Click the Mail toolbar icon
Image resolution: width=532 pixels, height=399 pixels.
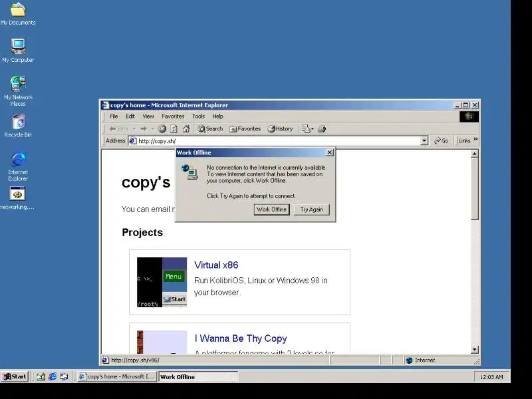(x=306, y=129)
